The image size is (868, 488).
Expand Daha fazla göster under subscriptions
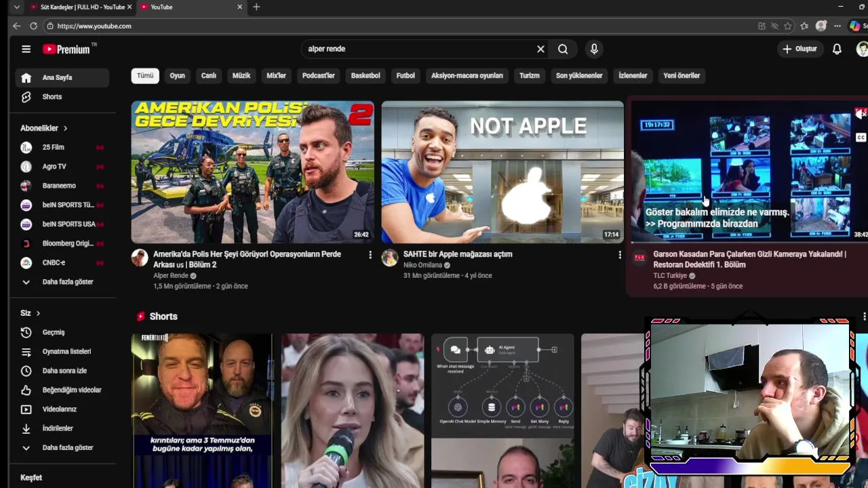point(62,282)
